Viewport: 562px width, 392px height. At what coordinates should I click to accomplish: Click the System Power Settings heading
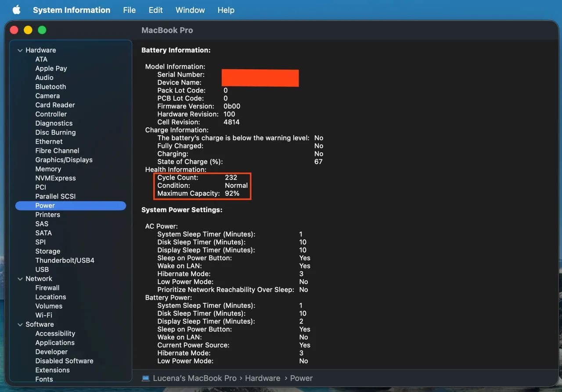pos(182,210)
